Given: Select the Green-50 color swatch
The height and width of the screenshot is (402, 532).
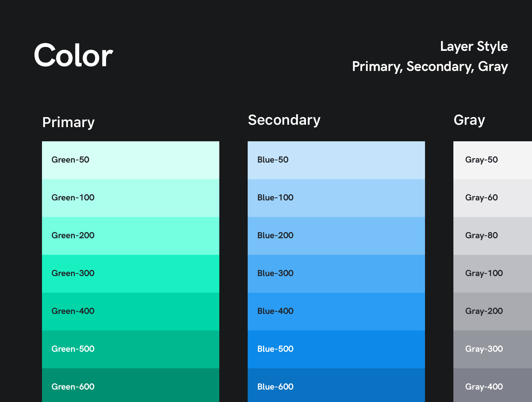Looking at the screenshot, I should (x=130, y=160).
